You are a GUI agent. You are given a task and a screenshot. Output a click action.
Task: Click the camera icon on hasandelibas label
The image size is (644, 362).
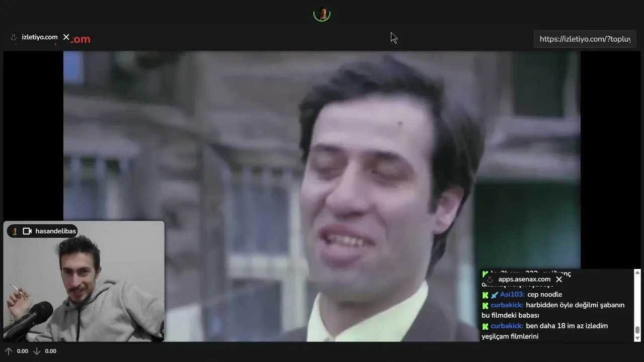pos(27,231)
